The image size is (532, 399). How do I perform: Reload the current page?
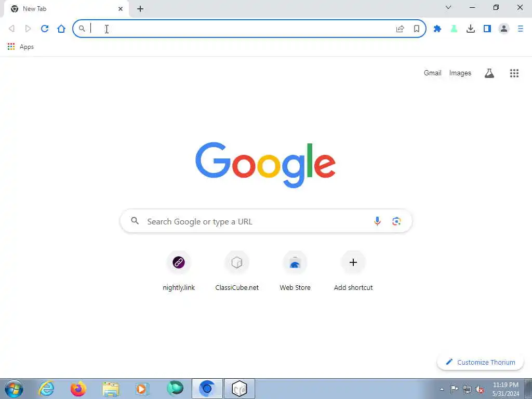(x=45, y=29)
